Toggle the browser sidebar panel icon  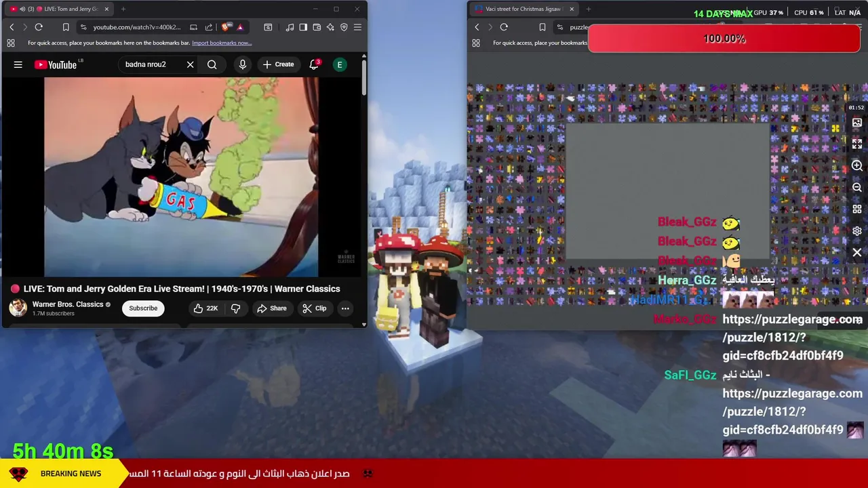coord(303,27)
